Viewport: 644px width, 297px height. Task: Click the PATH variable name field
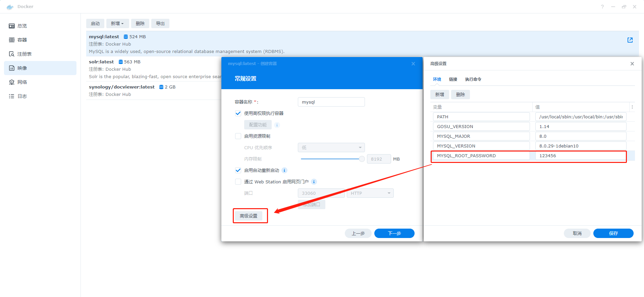481,117
